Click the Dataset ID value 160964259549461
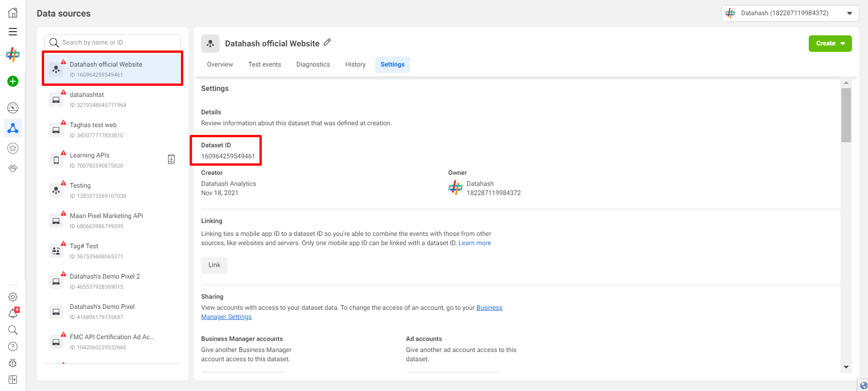Viewport: 868px width, 391px height. pyautogui.click(x=228, y=156)
